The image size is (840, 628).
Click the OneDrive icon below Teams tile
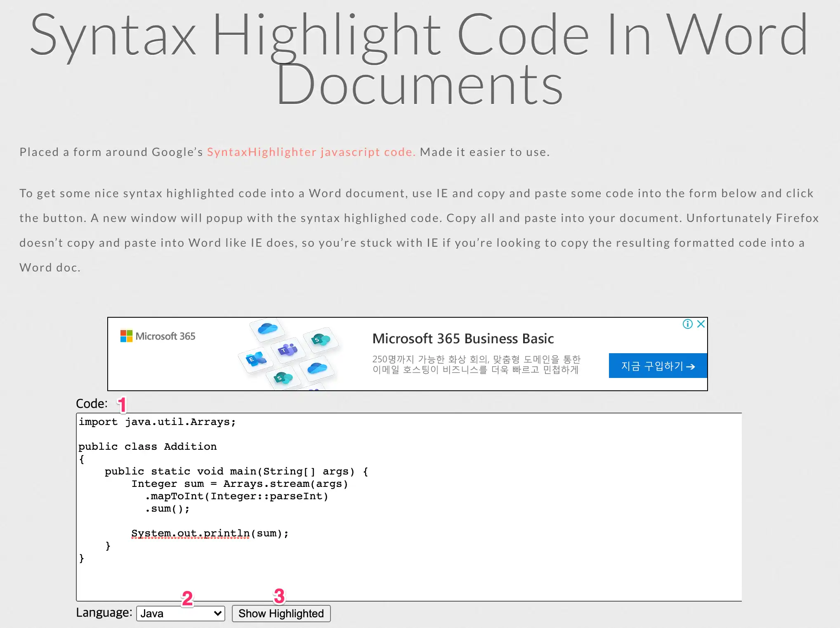(x=317, y=367)
